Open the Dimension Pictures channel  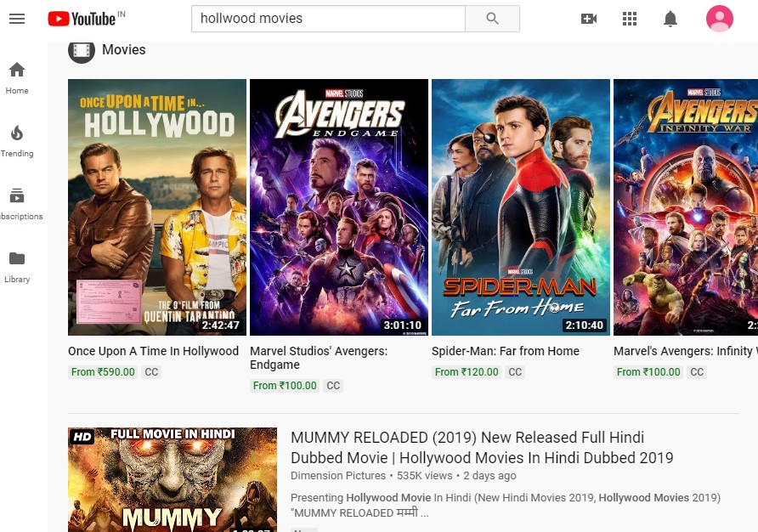[x=338, y=475]
